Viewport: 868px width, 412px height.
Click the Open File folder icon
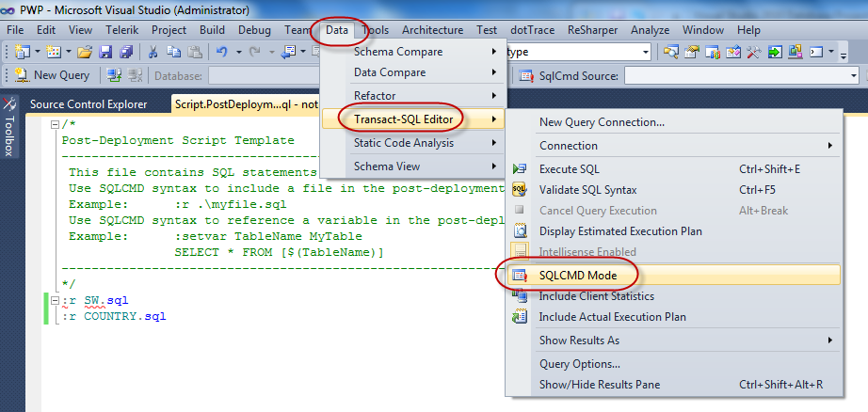(x=85, y=52)
